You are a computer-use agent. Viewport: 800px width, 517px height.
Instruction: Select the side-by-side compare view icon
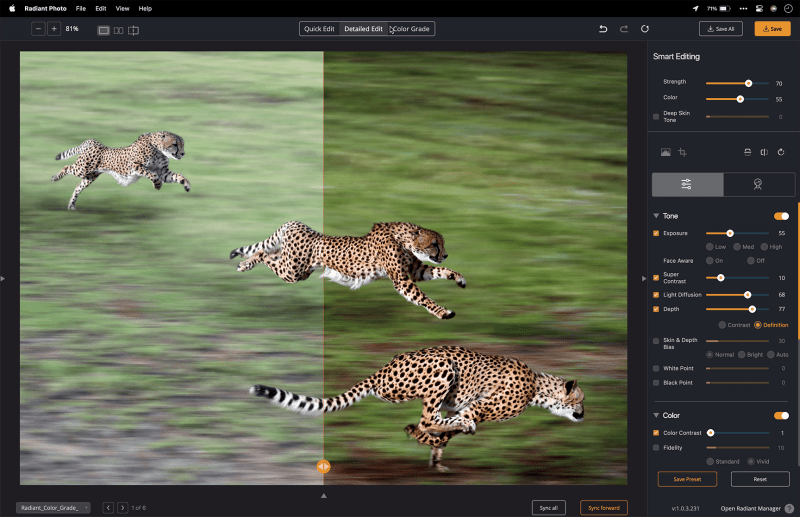pyautogui.click(x=118, y=30)
